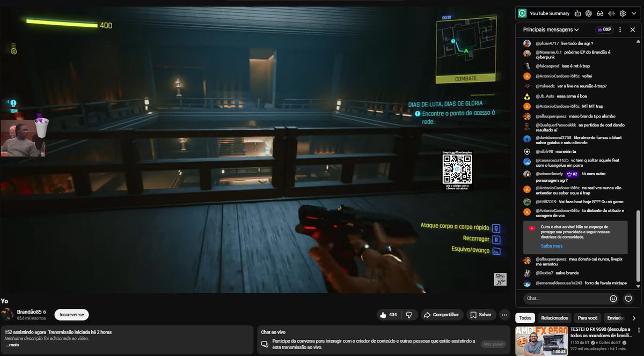Open the video more actions menu
The height and width of the screenshot is (356, 644).
[504, 315]
